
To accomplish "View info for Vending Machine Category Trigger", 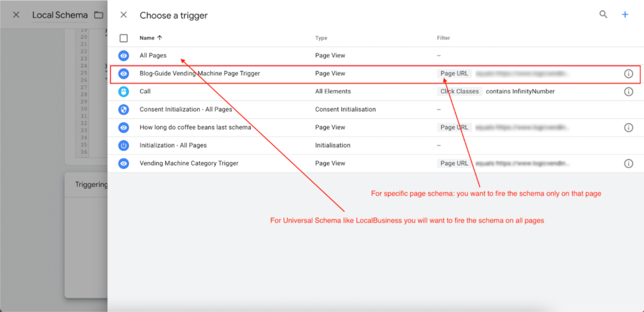I will pyautogui.click(x=628, y=163).
